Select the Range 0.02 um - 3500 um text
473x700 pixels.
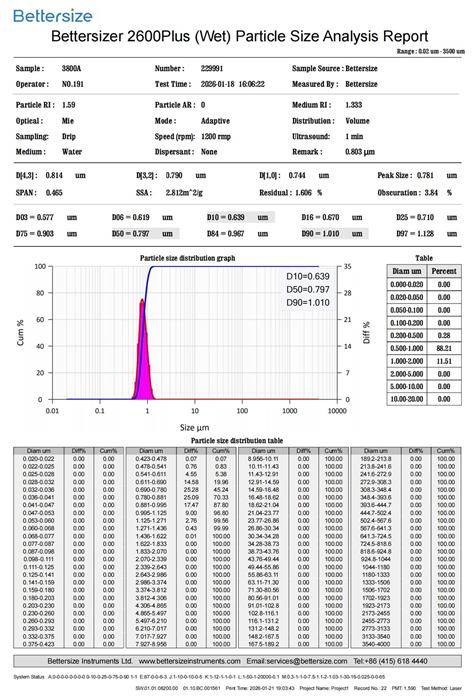(x=431, y=51)
